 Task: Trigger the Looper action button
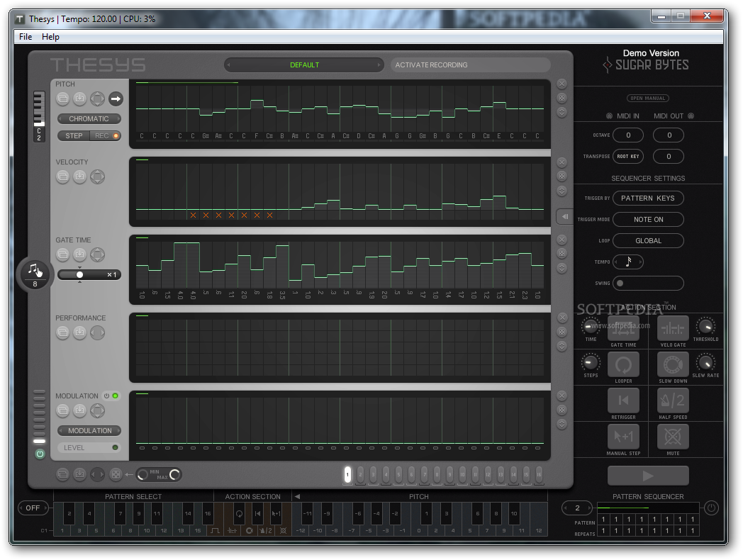pos(624,364)
